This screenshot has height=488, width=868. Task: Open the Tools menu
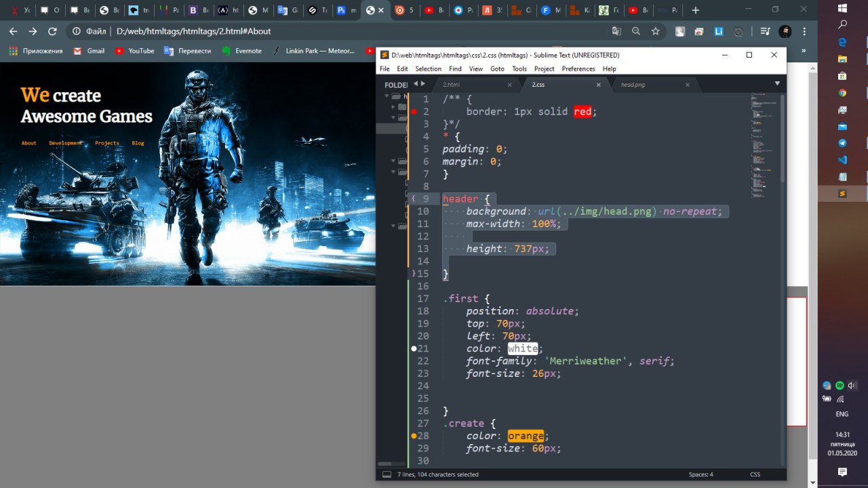(x=519, y=68)
